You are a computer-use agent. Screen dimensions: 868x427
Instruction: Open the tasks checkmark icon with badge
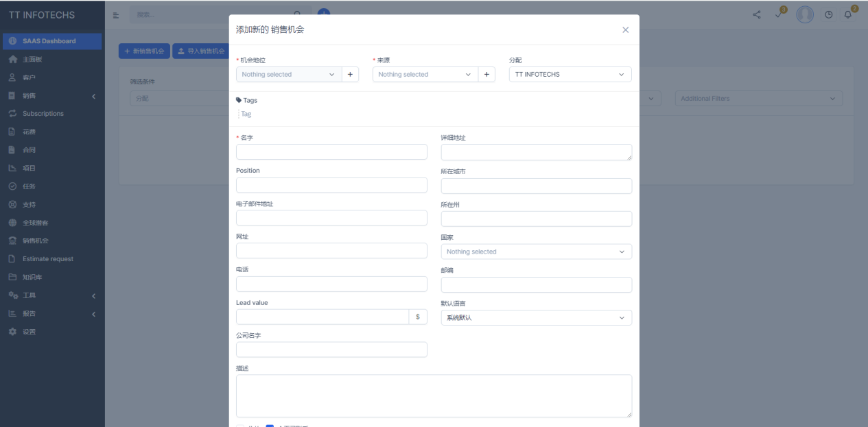click(779, 14)
